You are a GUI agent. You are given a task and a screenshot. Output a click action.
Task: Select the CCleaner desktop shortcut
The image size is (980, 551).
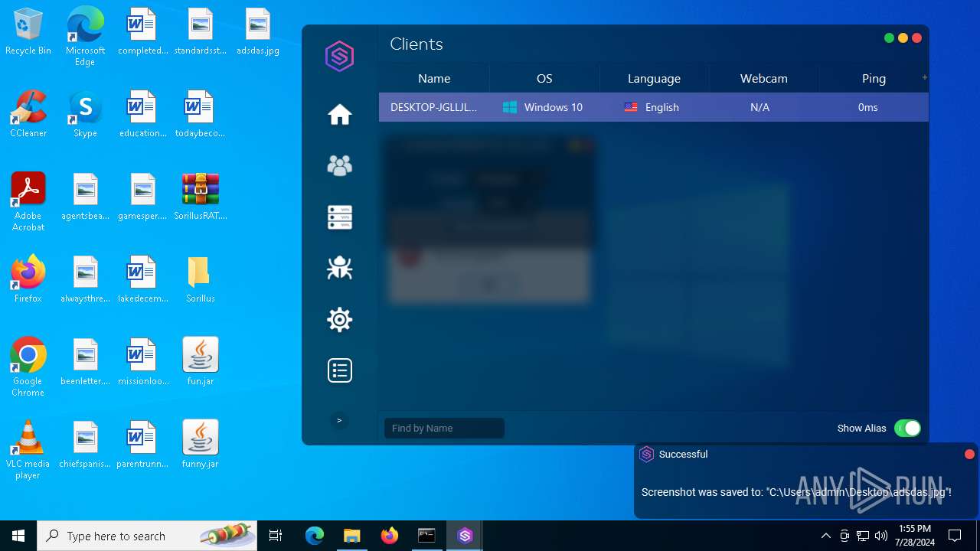[28, 114]
